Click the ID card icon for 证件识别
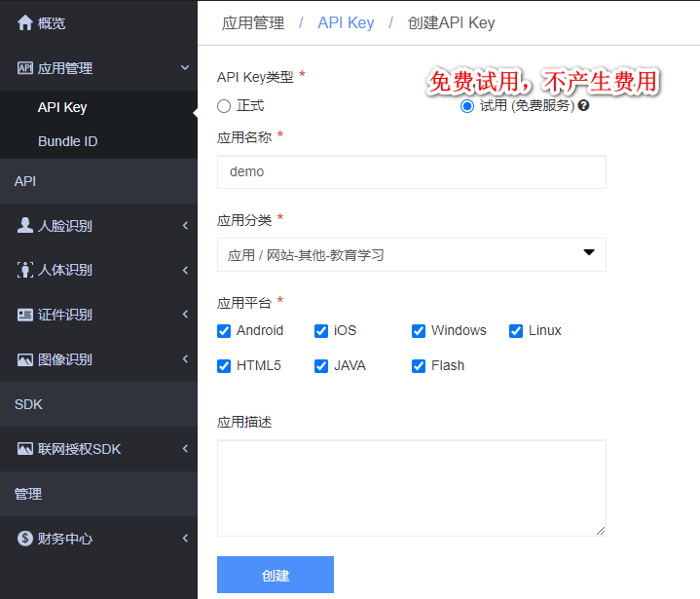 [25, 315]
